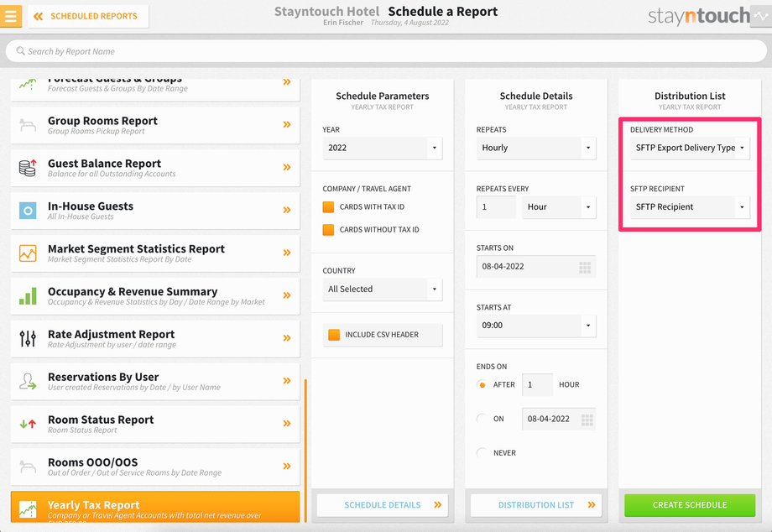
Task: Click the Schedule Details button
Action: pyautogui.click(x=383, y=505)
